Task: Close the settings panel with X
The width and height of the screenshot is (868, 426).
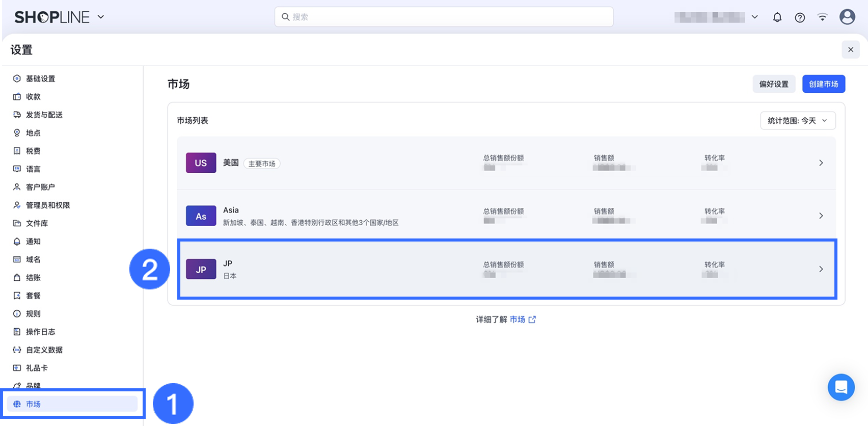Action: pos(851,49)
